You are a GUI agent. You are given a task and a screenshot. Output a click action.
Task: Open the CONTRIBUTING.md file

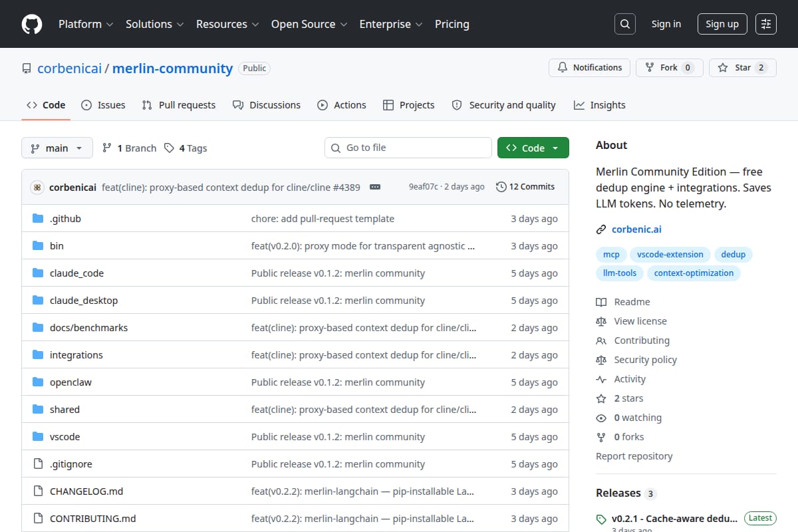pyautogui.click(x=93, y=519)
